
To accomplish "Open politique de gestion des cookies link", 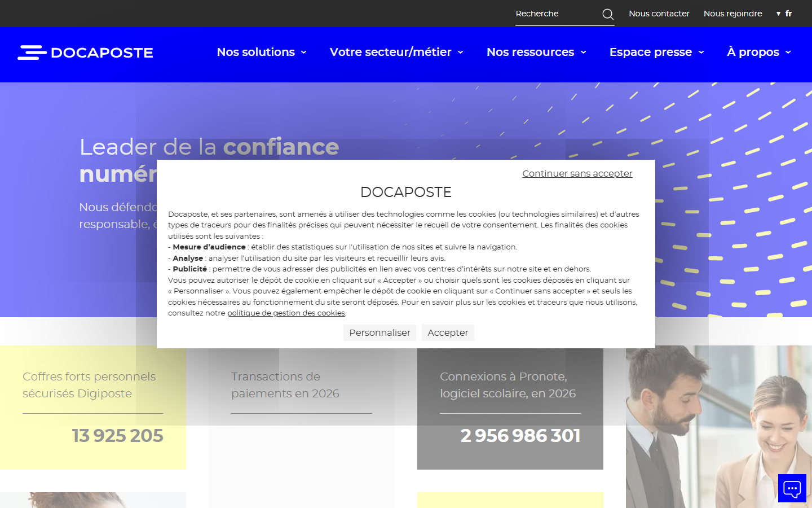I will coord(286,313).
